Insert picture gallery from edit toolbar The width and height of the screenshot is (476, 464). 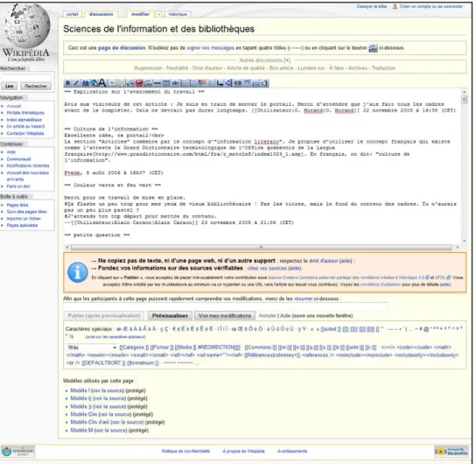pyautogui.click(x=201, y=83)
